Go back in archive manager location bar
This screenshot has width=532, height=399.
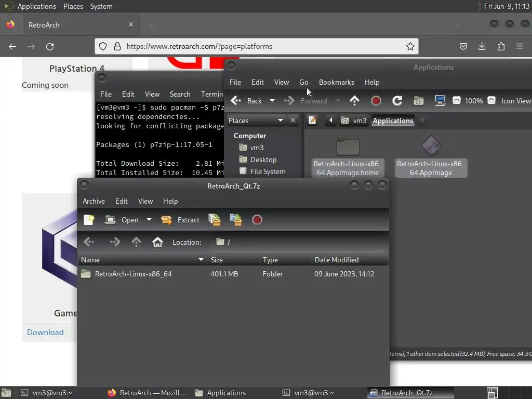tap(89, 242)
